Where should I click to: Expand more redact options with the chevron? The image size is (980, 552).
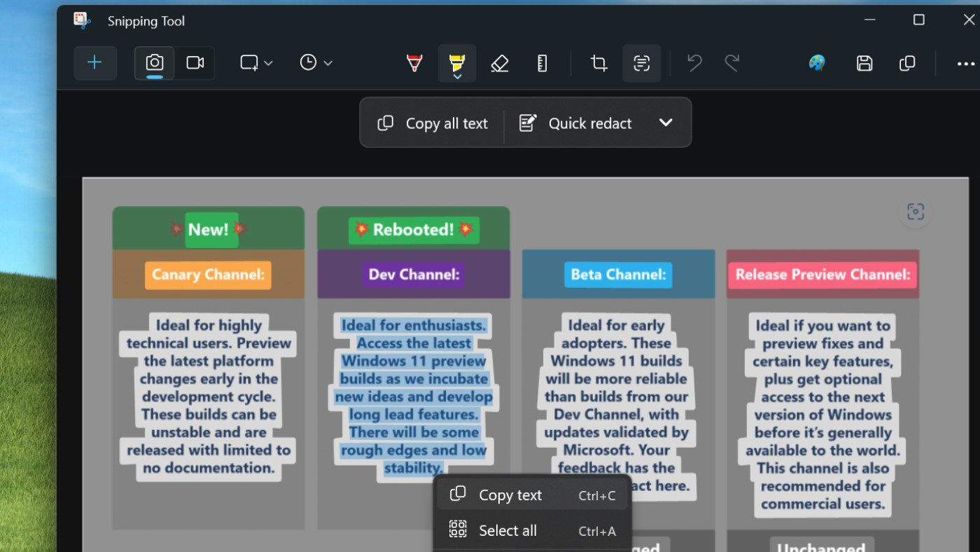tap(666, 123)
